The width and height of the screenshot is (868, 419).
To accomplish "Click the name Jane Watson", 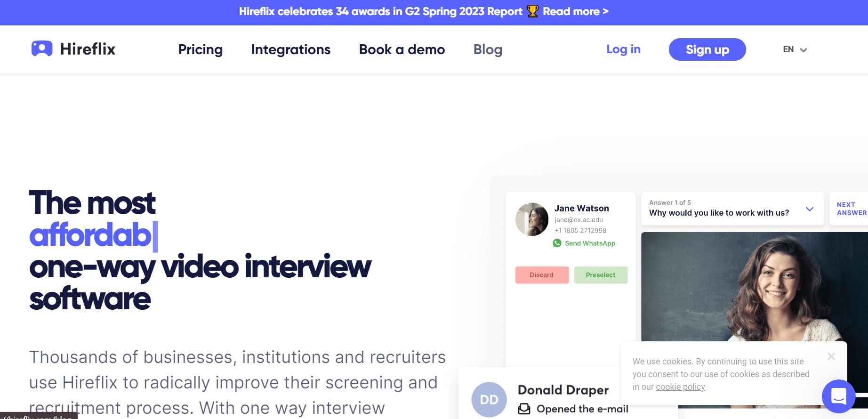I will 581,208.
